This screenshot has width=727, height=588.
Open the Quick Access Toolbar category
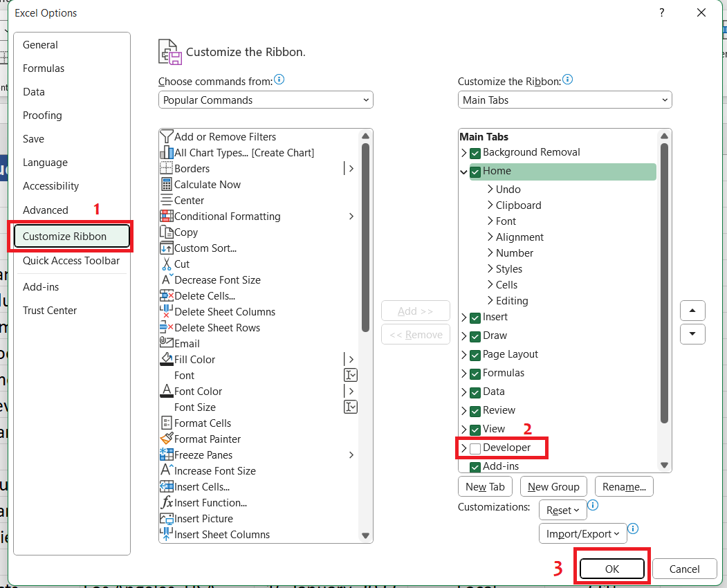(x=72, y=261)
